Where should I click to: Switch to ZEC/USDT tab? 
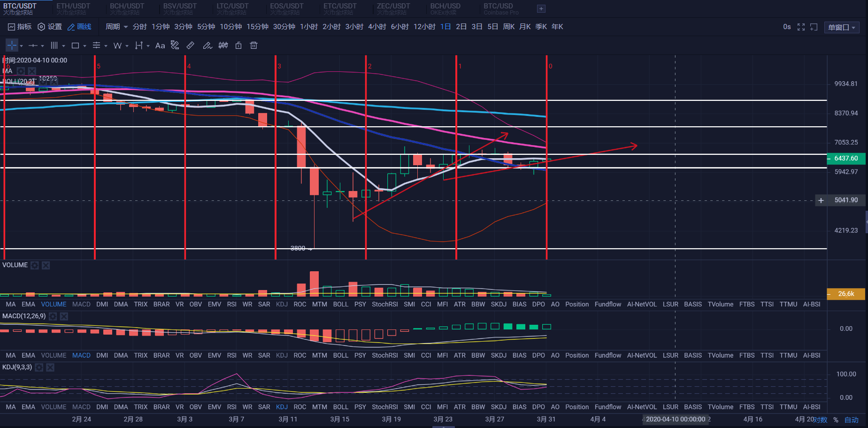[x=393, y=9]
